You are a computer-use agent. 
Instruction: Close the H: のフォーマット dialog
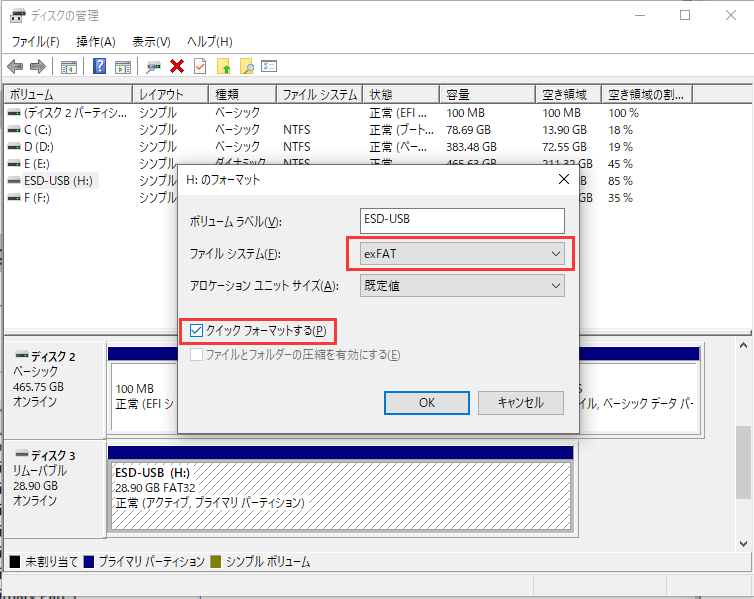coord(564,179)
